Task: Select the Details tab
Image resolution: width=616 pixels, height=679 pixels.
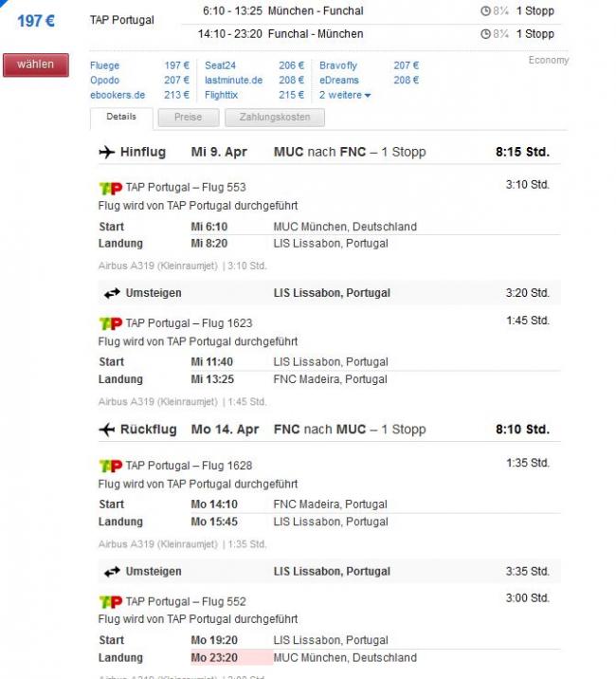Action: [121, 118]
